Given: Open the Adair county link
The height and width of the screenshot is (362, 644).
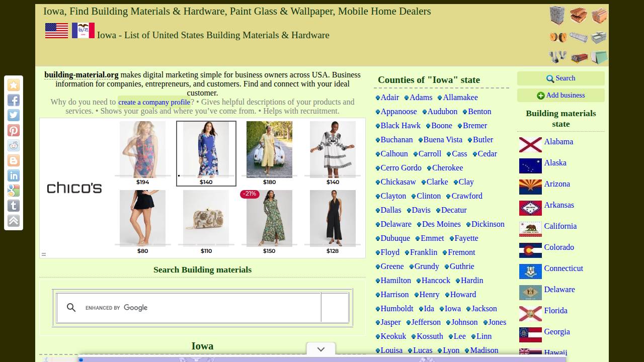Looking at the screenshot, I should tap(390, 98).
